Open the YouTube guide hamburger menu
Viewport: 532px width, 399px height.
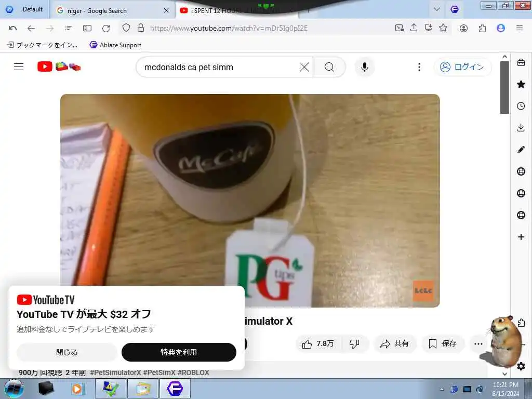19,67
